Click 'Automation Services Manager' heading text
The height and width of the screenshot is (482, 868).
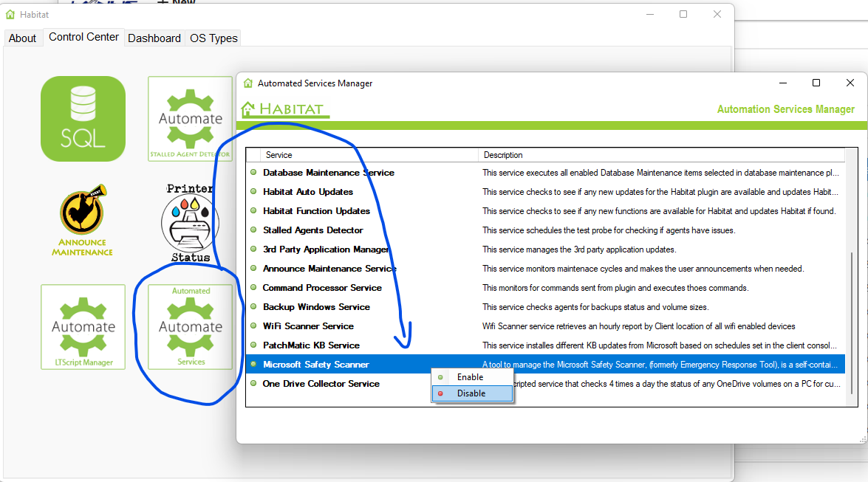(x=785, y=109)
